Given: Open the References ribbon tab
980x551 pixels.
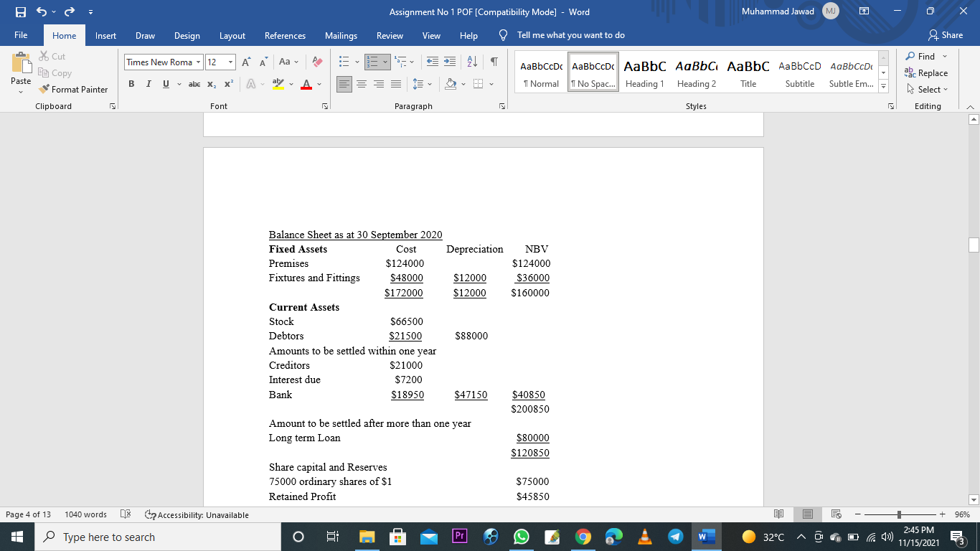Looking at the screenshot, I should (x=285, y=34).
